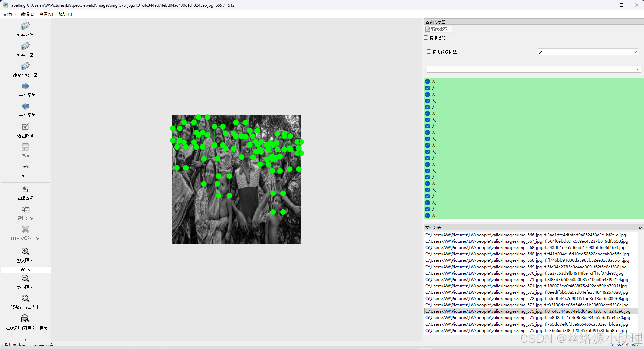Select highlighted file img_575_jpg.rf.01c4c344

click(531, 311)
